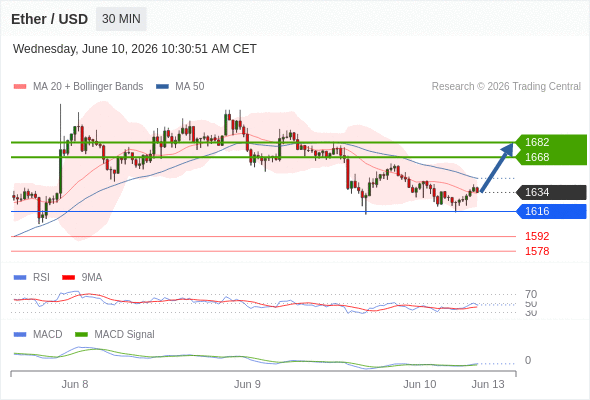590x400 pixels.
Task: Click the red 1578 support value
Action: (537, 251)
